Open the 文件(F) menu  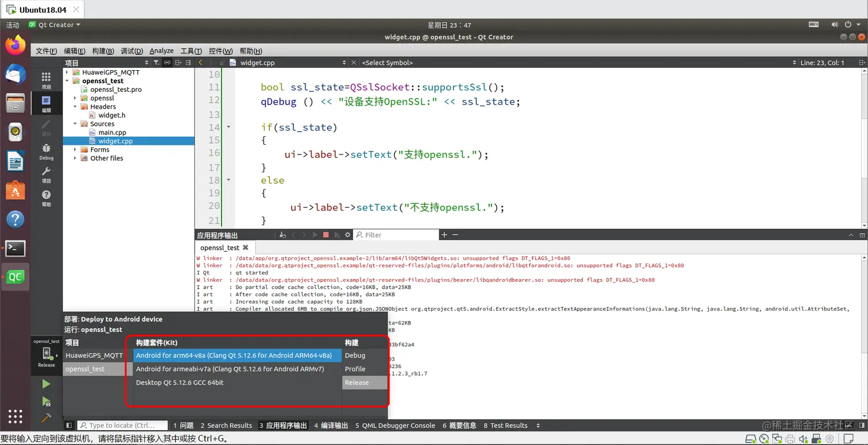tap(46, 51)
